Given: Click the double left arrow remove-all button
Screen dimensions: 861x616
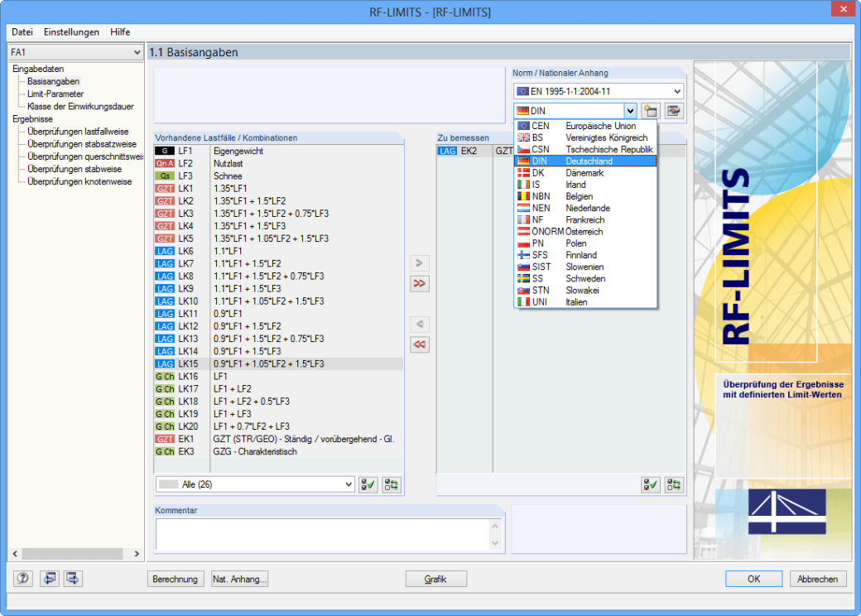Looking at the screenshot, I should 420,344.
